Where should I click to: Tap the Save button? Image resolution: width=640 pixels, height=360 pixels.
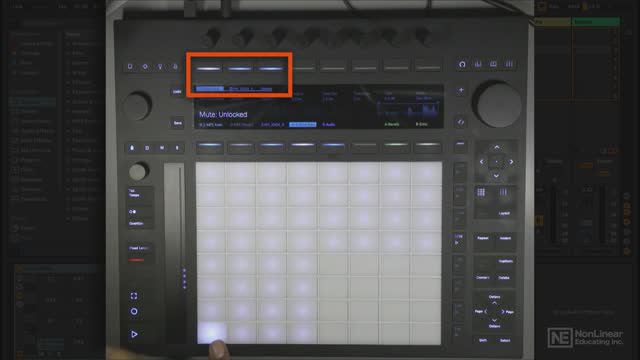[x=177, y=123]
